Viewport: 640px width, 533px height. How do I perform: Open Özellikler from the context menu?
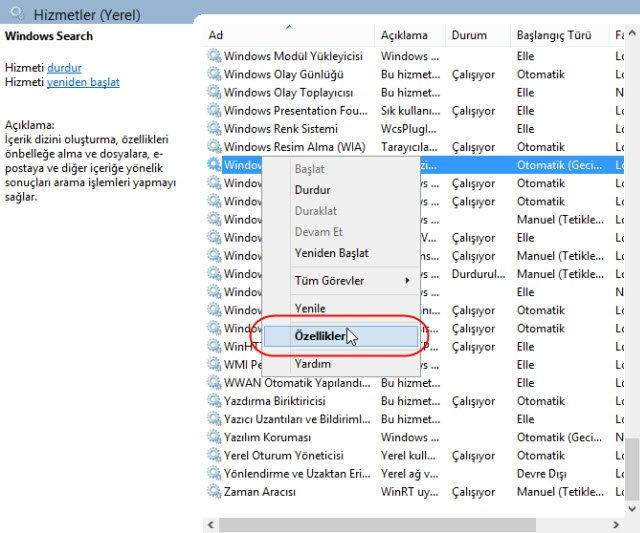tap(341, 336)
